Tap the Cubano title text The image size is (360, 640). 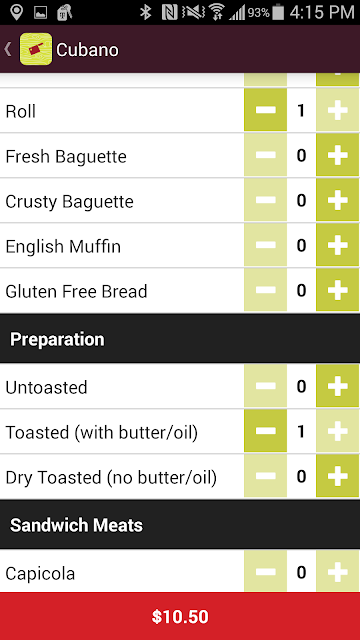(87, 50)
